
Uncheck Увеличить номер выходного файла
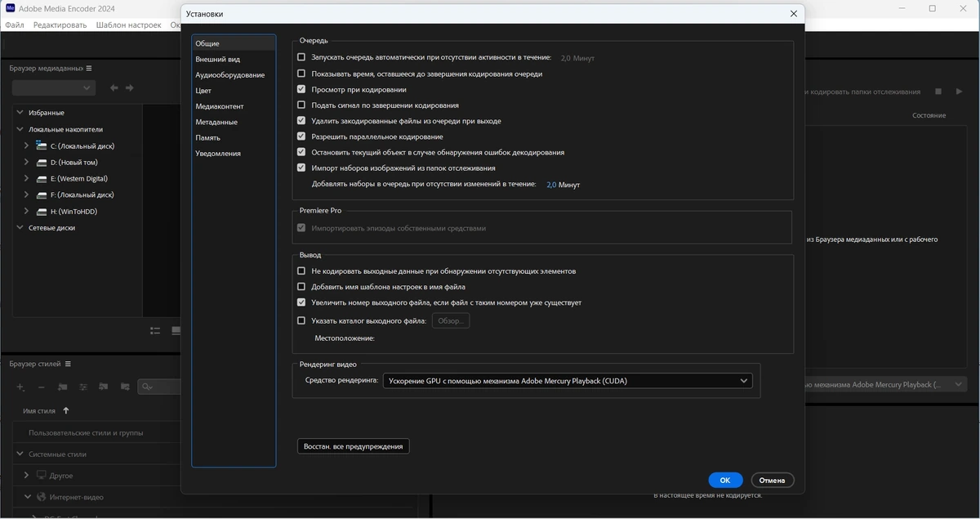[301, 302]
